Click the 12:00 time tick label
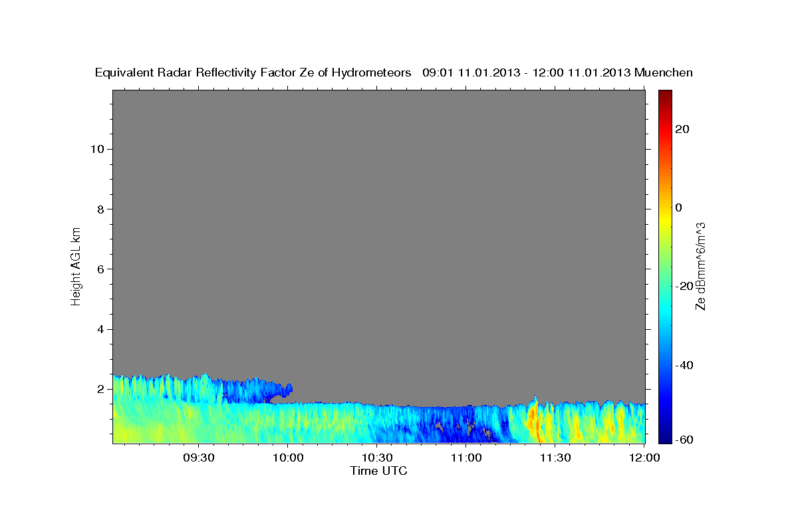Image resolution: width=798 pixels, height=532 pixels. pos(644,458)
